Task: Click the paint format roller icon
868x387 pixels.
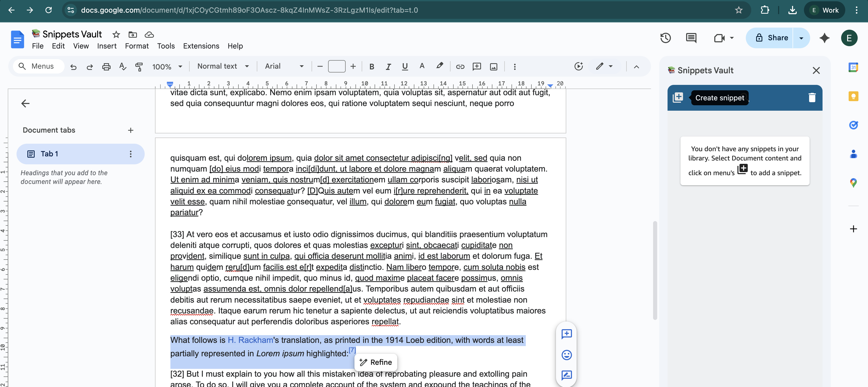Action: 139,67
